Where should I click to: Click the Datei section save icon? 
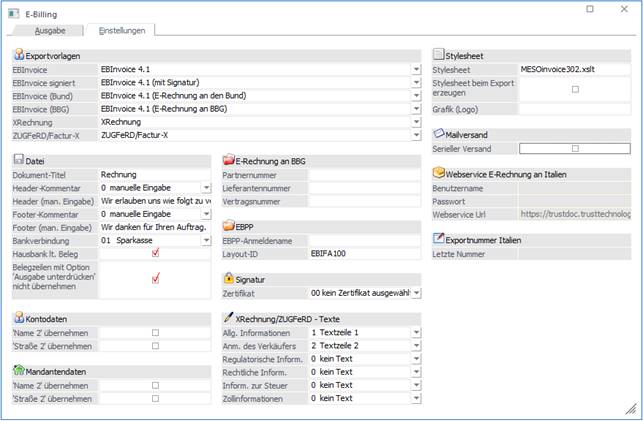click(18, 161)
